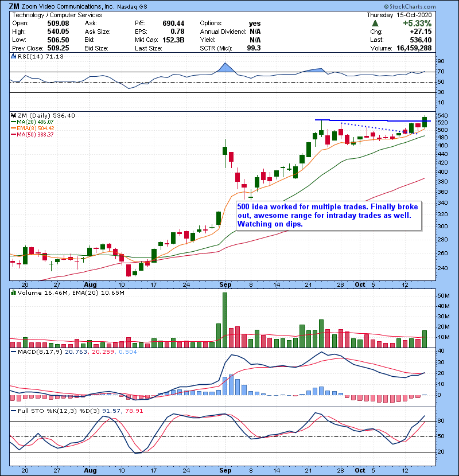Viewport: 459px width, 476px height.
Task: Click the 50M label on volume axis
Action: [x=444, y=296]
